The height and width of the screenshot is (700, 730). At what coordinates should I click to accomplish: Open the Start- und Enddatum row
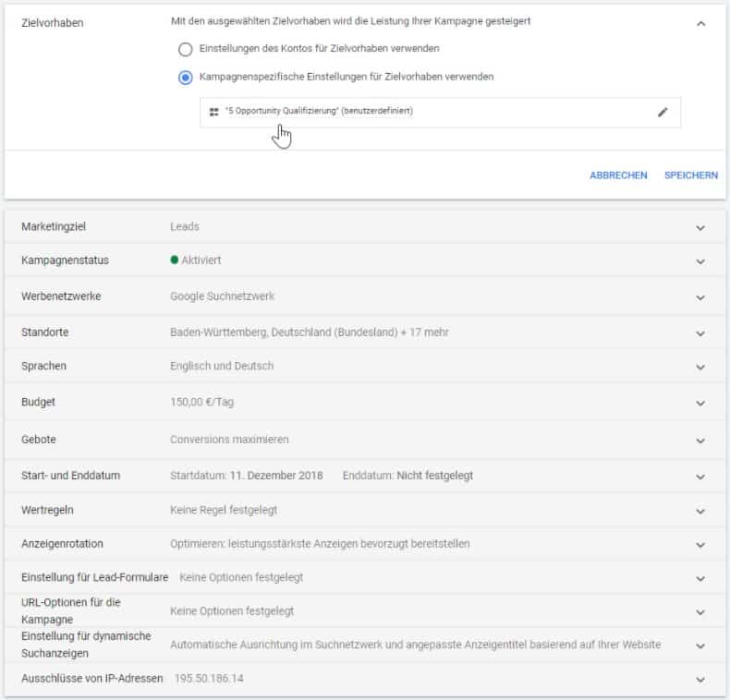pos(365,476)
